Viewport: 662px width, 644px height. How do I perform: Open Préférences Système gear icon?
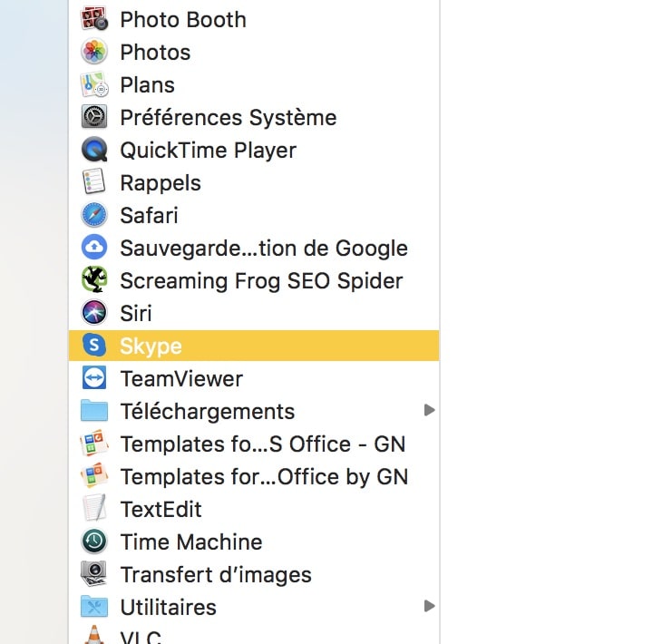[x=94, y=117]
